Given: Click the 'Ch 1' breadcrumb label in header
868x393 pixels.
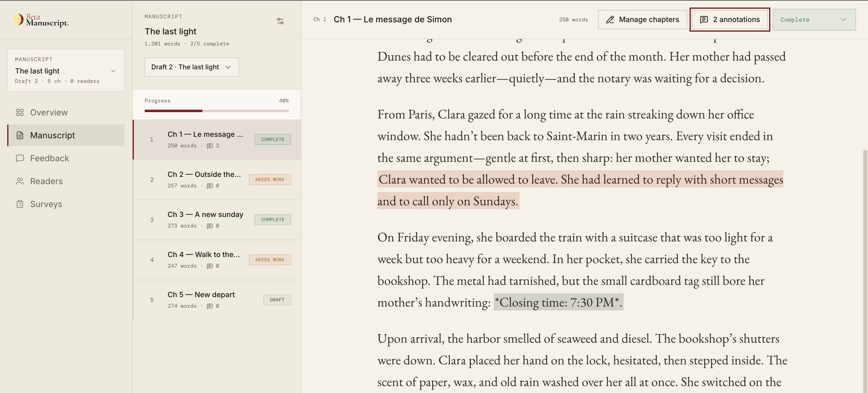Looking at the screenshot, I should [x=319, y=20].
